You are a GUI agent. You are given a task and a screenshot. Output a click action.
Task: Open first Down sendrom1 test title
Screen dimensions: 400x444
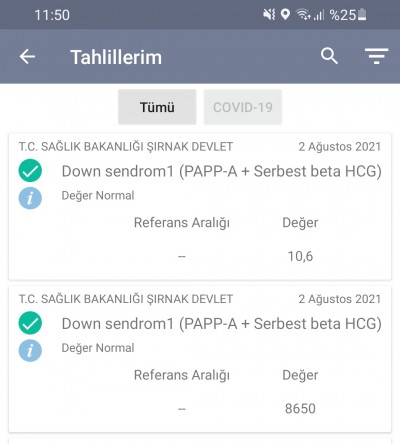[222, 171]
